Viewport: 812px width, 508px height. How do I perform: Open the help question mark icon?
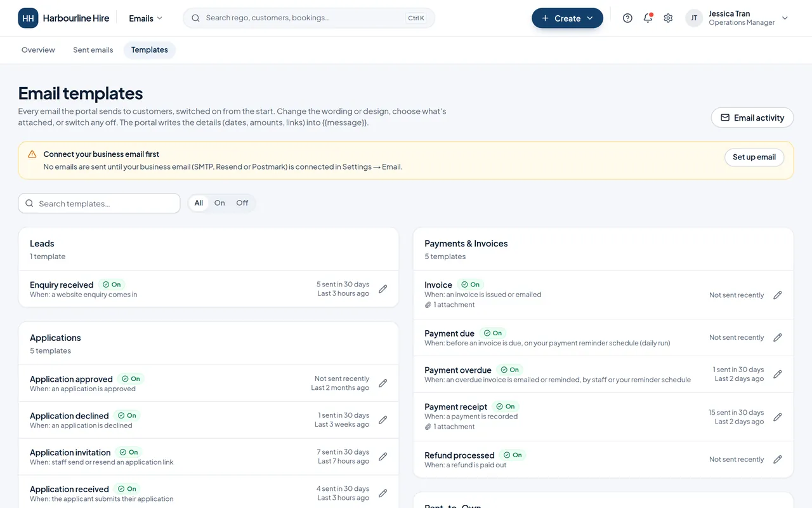tap(627, 18)
